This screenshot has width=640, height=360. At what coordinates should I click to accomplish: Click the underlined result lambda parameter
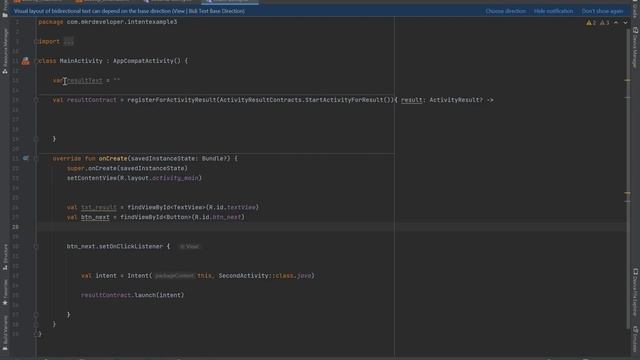(411, 100)
